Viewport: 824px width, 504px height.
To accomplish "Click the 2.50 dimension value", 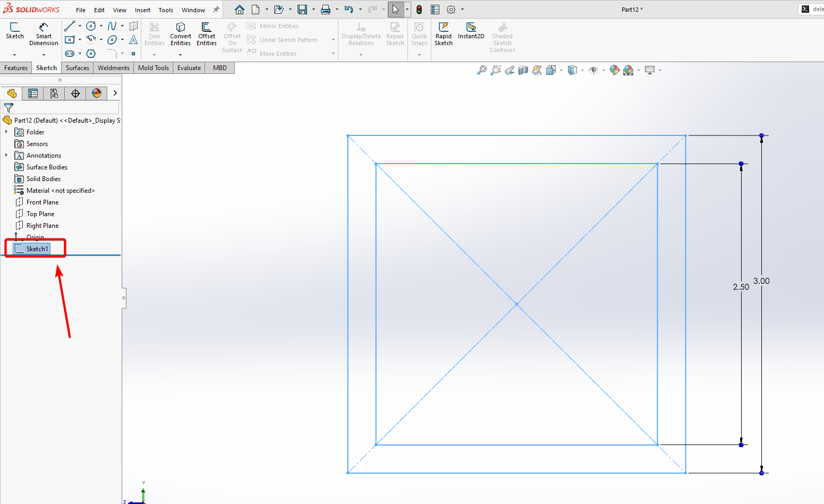I will point(742,286).
